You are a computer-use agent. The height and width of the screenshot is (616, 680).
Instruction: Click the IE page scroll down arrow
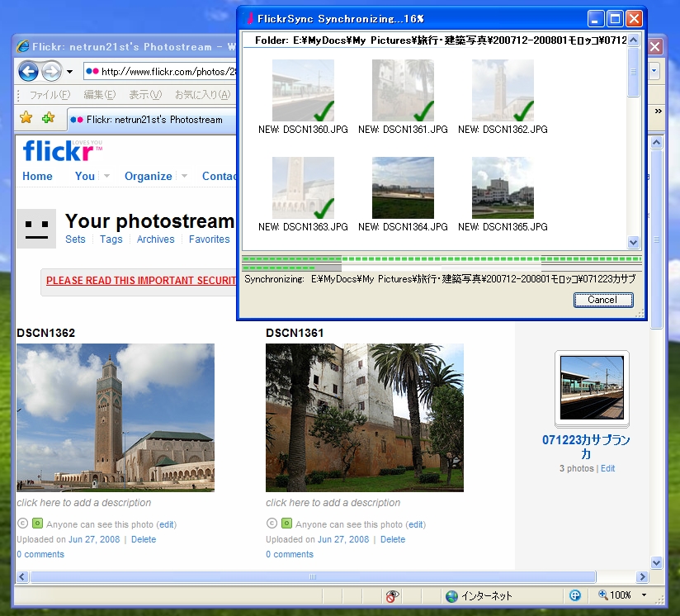pos(657,562)
